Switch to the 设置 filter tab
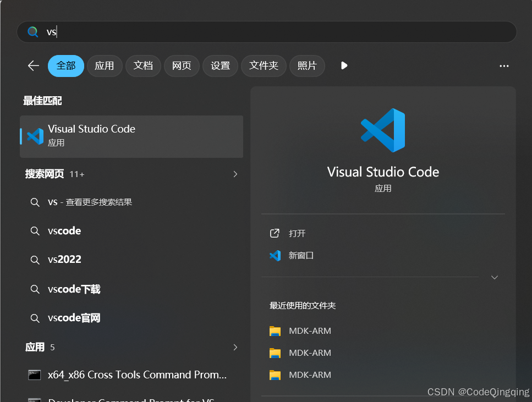The width and height of the screenshot is (532, 402). pyautogui.click(x=220, y=66)
